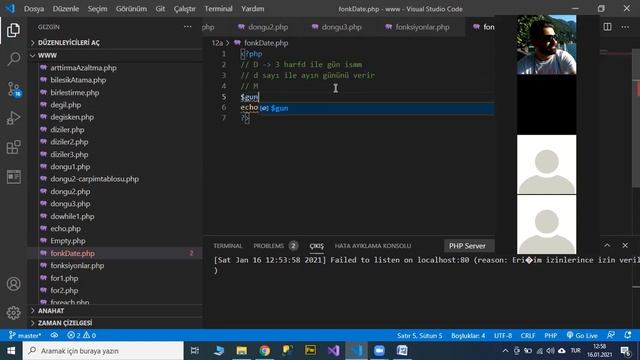Switch to TERMINAL panel tab
The width and height of the screenshot is (640, 360).
(x=228, y=246)
